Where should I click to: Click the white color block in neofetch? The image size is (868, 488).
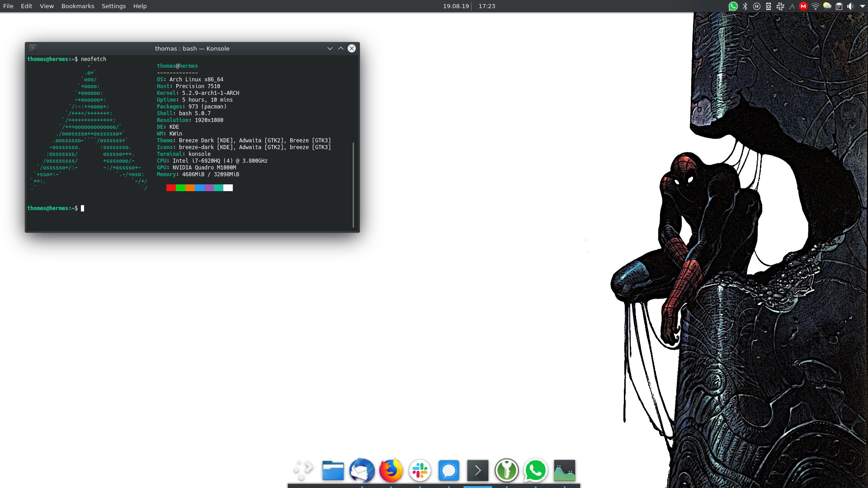coord(228,188)
